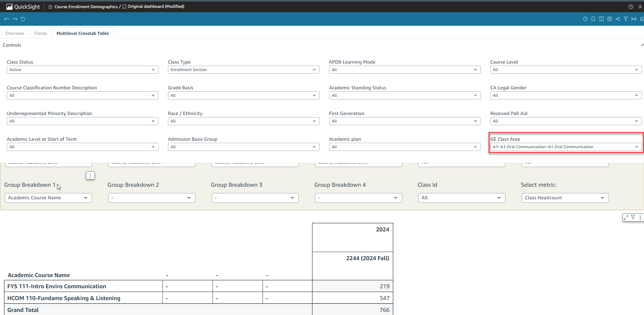Mark dashboard as favorite with star icon
The height and width of the screenshot is (315, 644).
point(50,7)
